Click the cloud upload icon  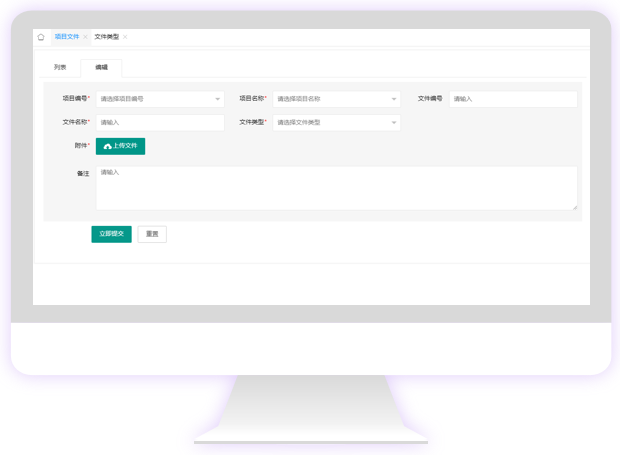point(107,146)
